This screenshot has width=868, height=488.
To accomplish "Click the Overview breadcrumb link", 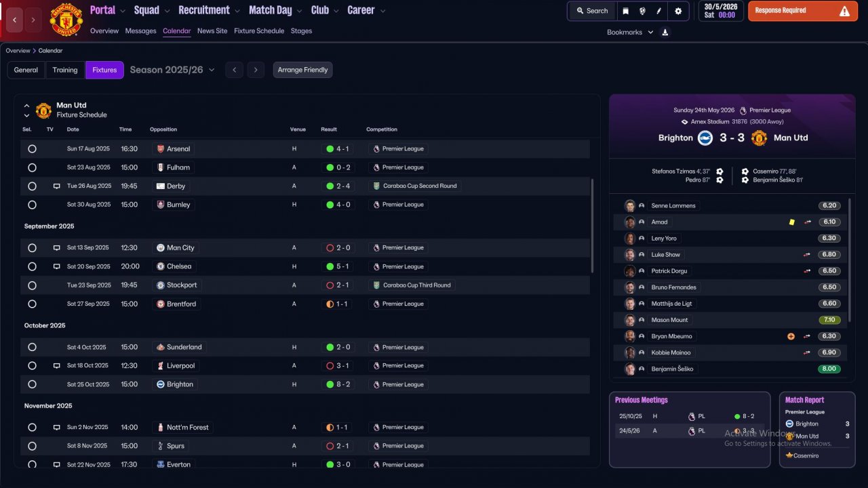I will (18, 51).
